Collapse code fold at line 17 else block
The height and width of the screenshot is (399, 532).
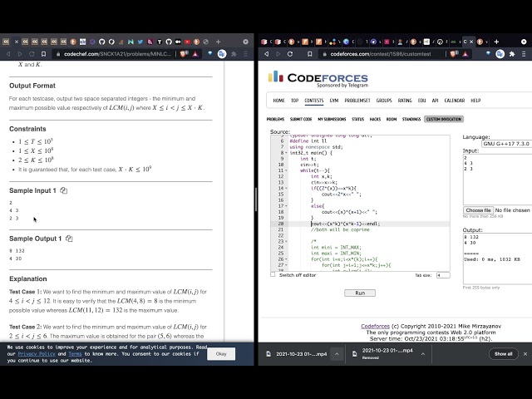[x=286, y=206]
